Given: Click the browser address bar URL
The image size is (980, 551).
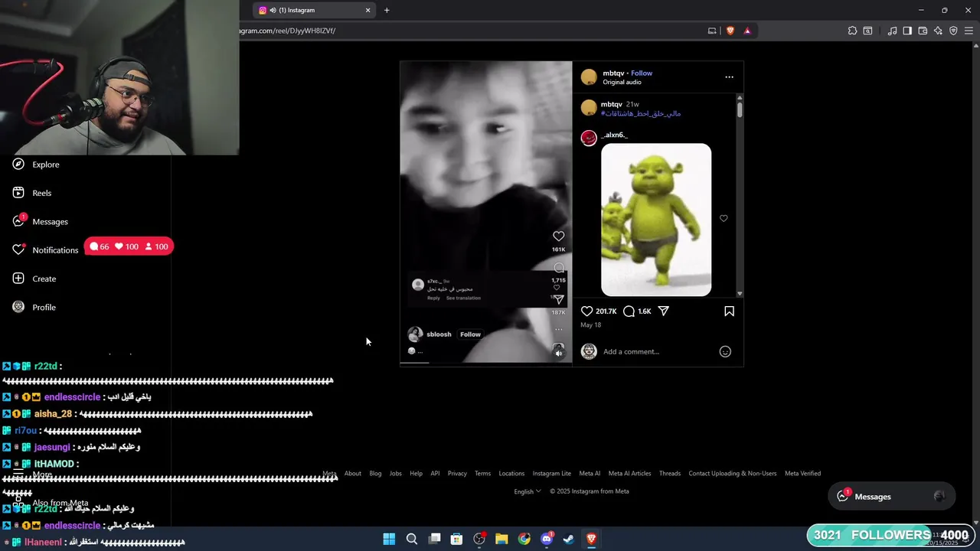Looking at the screenshot, I should (288, 31).
